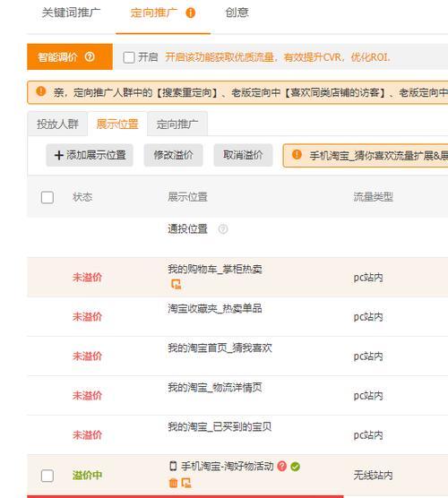Select the 展示位置 sub-tab

point(117,124)
